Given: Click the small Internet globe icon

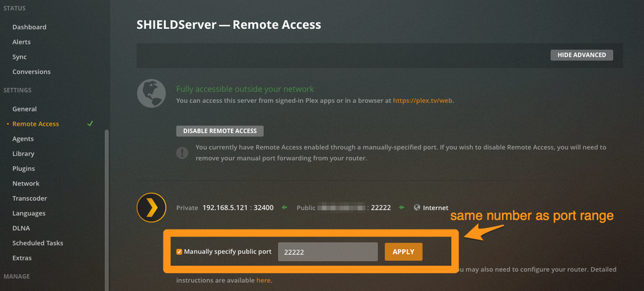Looking at the screenshot, I should (417, 208).
